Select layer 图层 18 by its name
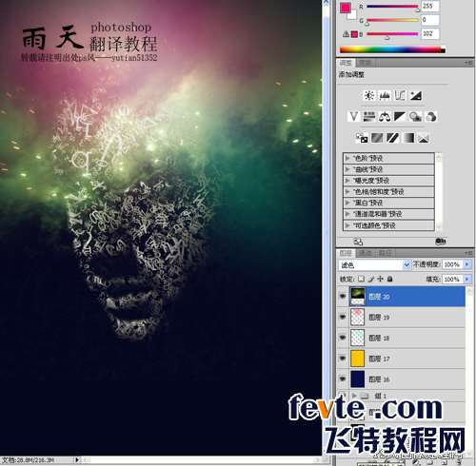This screenshot has height=466, width=476. [x=379, y=338]
